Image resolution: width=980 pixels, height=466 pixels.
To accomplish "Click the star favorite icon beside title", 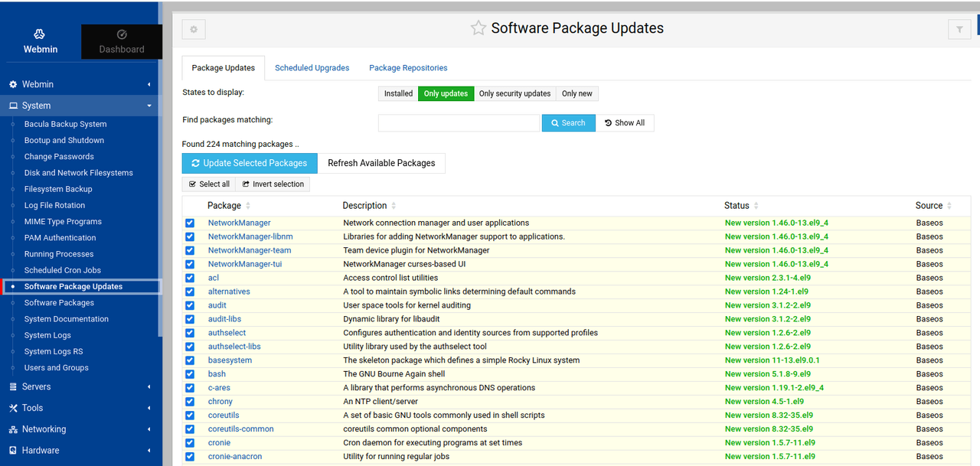I will click(x=479, y=28).
